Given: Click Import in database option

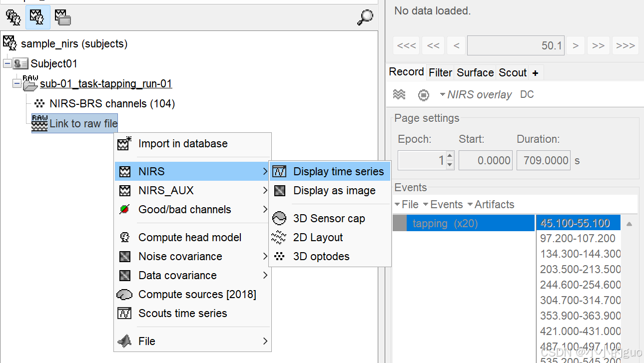Looking at the screenshot, I should point(182,144).
